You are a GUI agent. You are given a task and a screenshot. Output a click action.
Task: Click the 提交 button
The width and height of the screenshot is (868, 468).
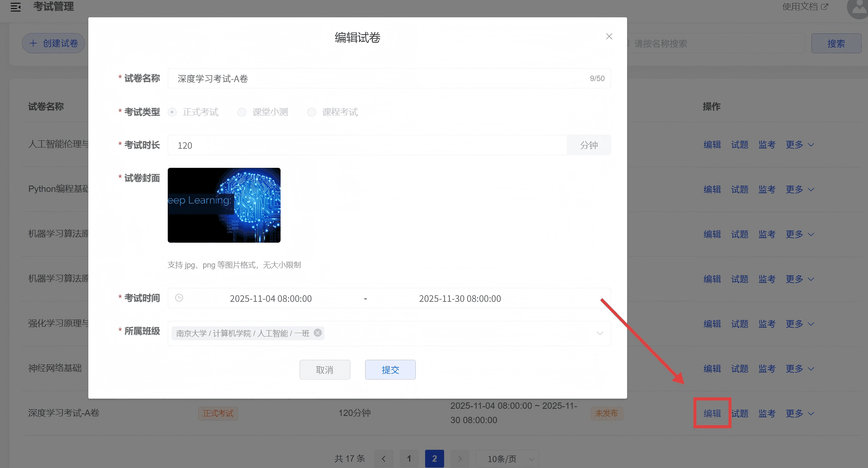390,370
